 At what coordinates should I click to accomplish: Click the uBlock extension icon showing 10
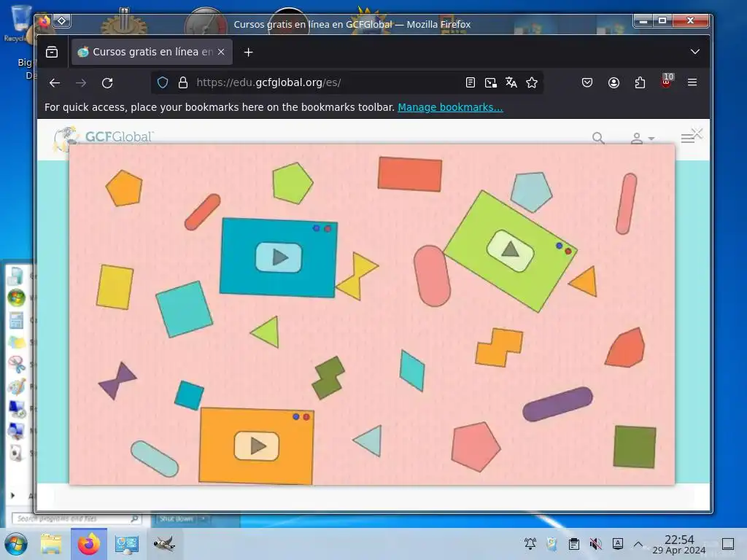click(x=667, y=81)
